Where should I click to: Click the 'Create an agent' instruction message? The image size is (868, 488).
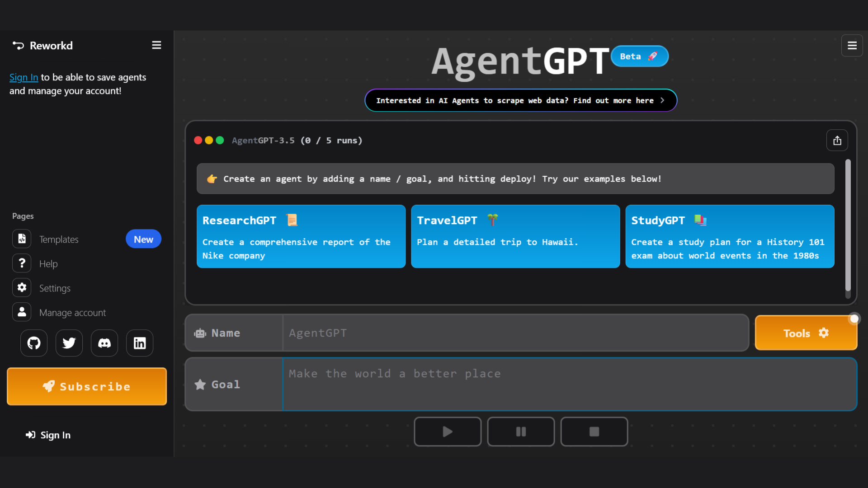515,179
